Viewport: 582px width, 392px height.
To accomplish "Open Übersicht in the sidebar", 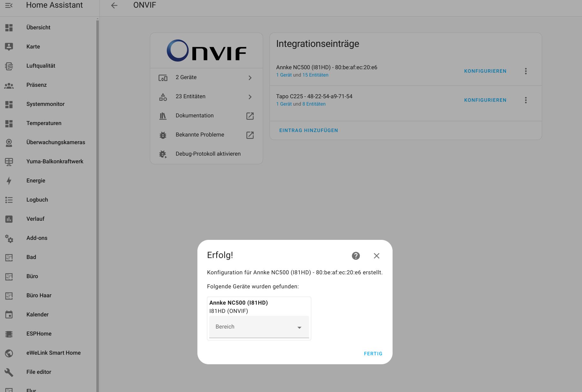I will (48, 27).
